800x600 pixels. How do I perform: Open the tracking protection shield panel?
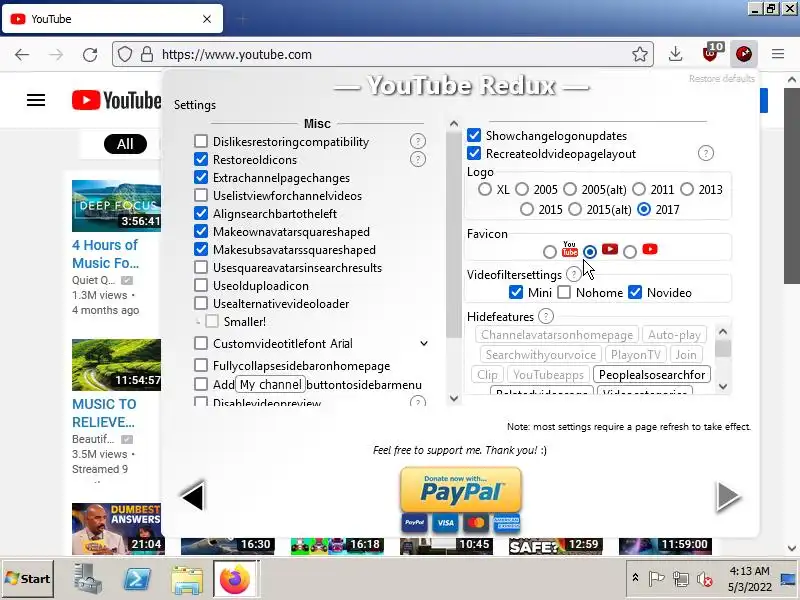click(125, 54)
